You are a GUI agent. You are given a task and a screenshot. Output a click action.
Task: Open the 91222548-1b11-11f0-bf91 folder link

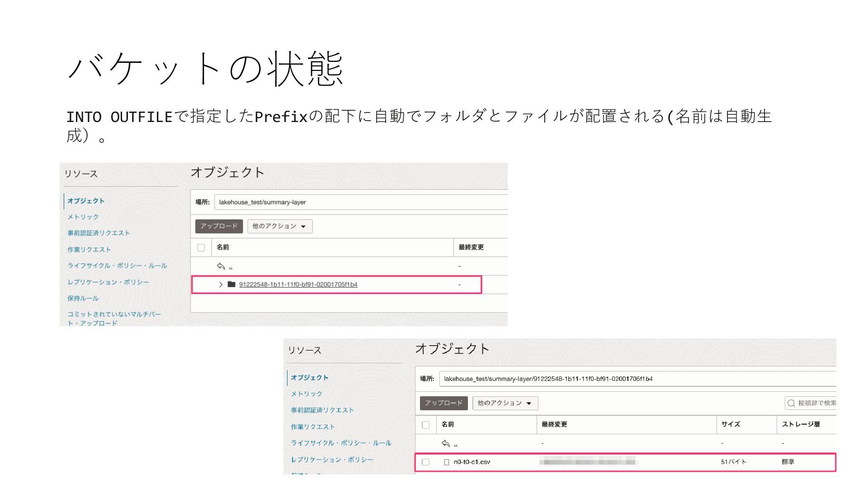pyautogui.click(x=298, y=285)
